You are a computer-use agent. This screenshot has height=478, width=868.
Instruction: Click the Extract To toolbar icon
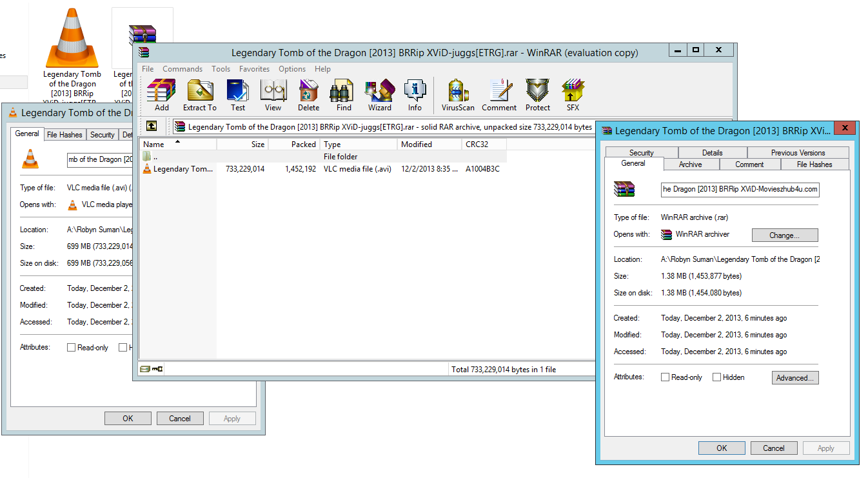click(200, 95)
